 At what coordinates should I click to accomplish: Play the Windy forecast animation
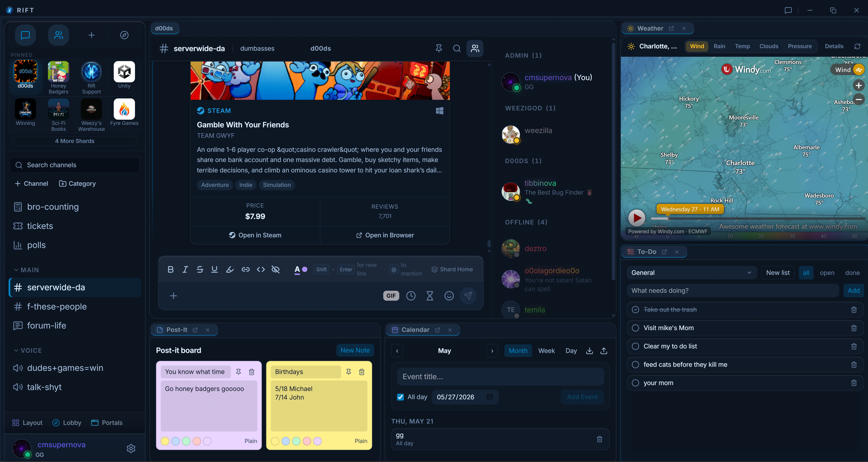[637, 218]
